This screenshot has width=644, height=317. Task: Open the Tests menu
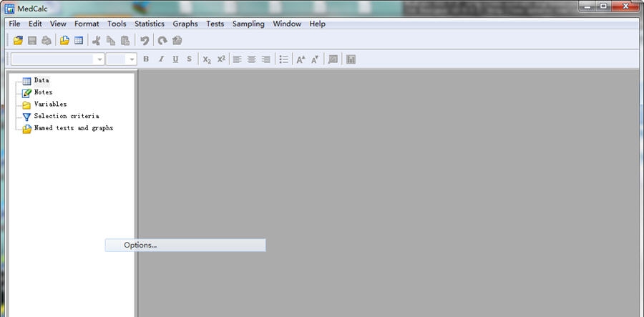coord(215,24)
